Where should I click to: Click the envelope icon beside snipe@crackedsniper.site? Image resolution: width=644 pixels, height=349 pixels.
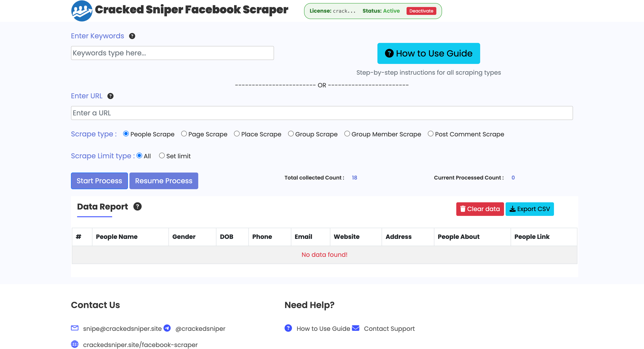pyautogui.click(x=74, y=328)
